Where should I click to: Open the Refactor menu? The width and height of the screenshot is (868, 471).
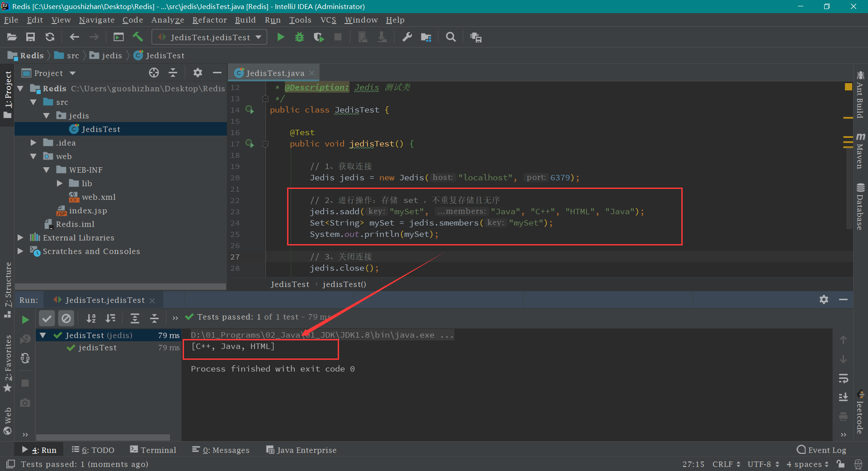[x=209, y=20]
